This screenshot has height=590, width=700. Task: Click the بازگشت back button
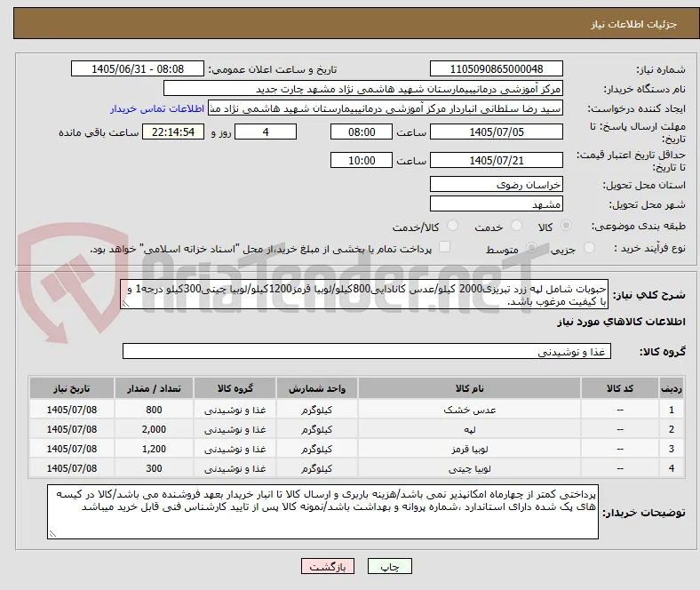click(328, 566)
